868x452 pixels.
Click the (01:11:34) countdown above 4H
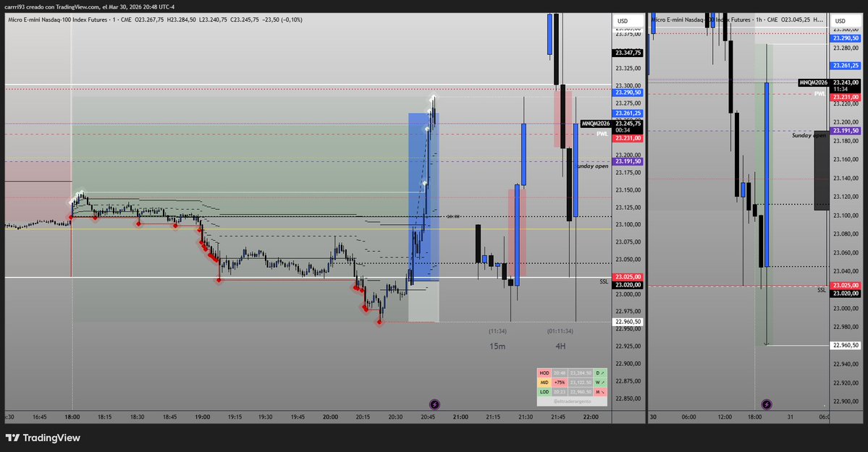[560, 331]
